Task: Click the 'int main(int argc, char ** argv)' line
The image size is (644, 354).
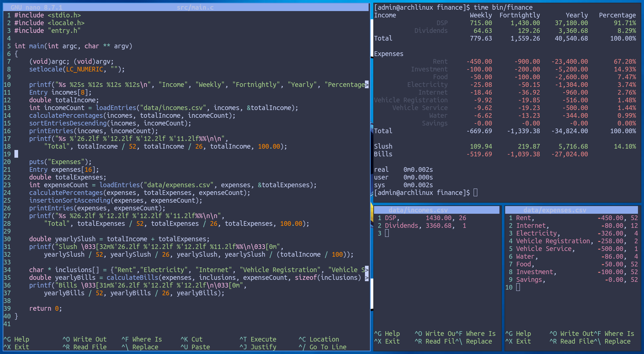Action: point(73,46)
